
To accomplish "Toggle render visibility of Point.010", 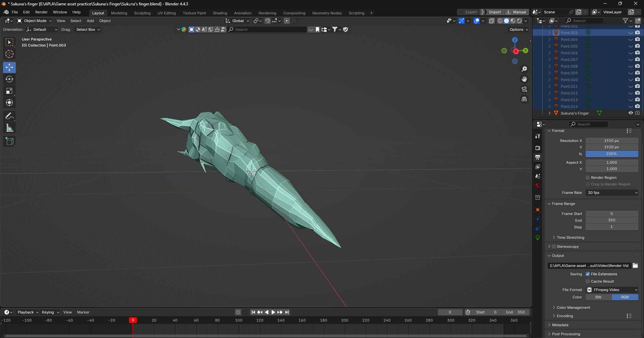I will [x=638, y=80].
